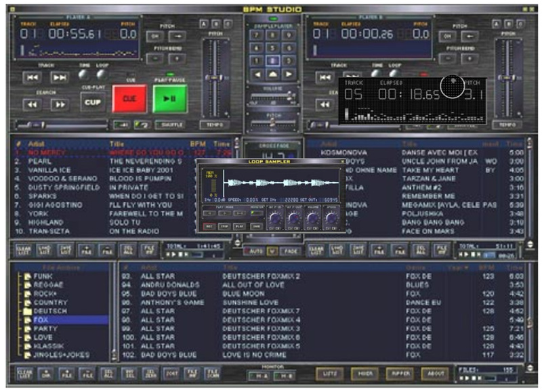Open the COUNTRY folder in File Archive
Viewport: 542px width, 392px height.
pyautogui.click(x=50, y=303)
